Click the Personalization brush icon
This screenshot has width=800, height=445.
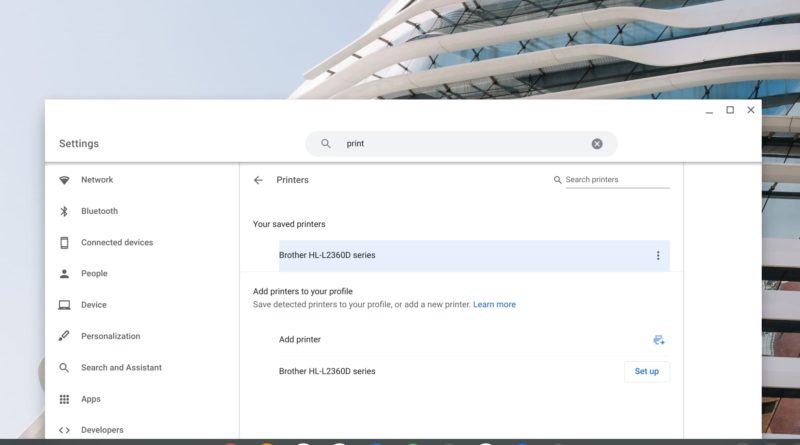(x=64, y=336)
